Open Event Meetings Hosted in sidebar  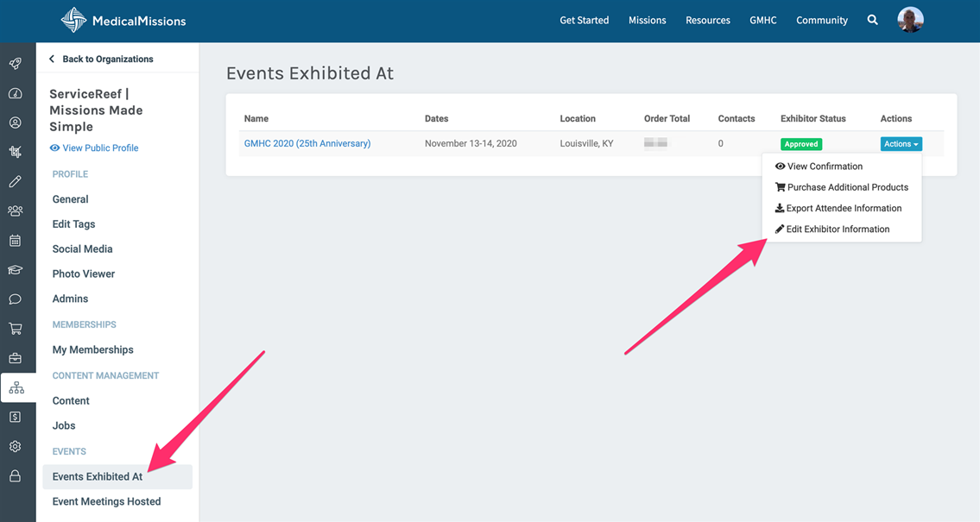pyautogui.click(x=106, y=501)
